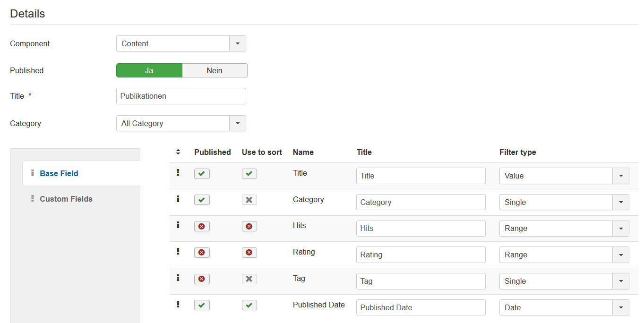Switch to the Custom Fields tab
The image size is (644, 323).
66,199
